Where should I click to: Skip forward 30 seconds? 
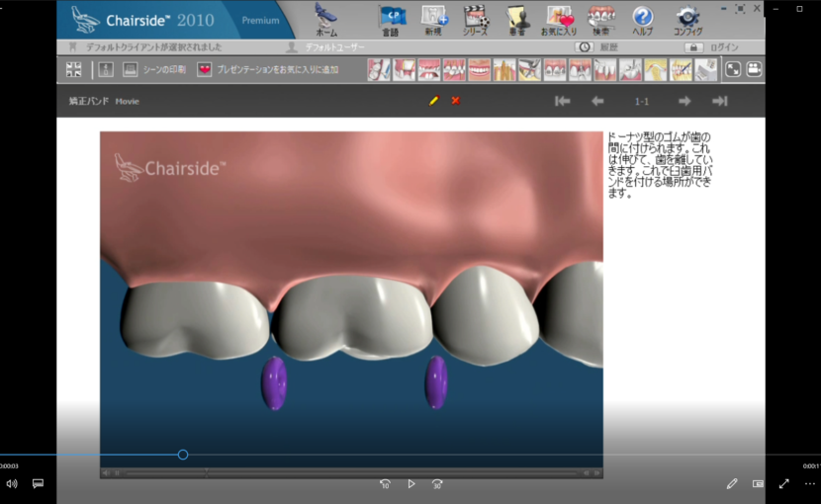pyautogui.click(x=437, y=484)
